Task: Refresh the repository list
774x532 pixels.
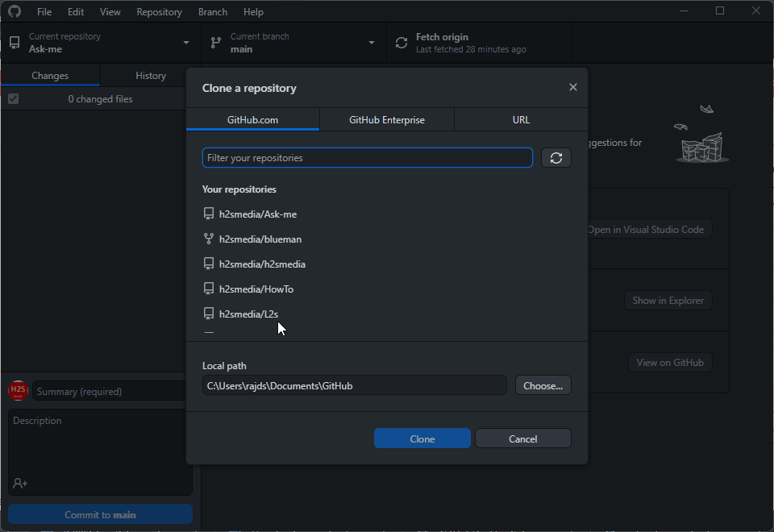Action: 556,157
